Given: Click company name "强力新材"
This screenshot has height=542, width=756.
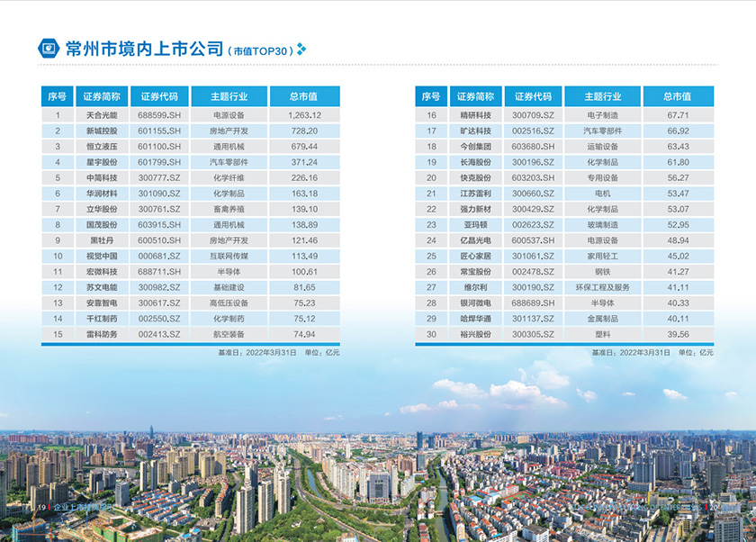Looking at the screenshot, I should [476, 209].
